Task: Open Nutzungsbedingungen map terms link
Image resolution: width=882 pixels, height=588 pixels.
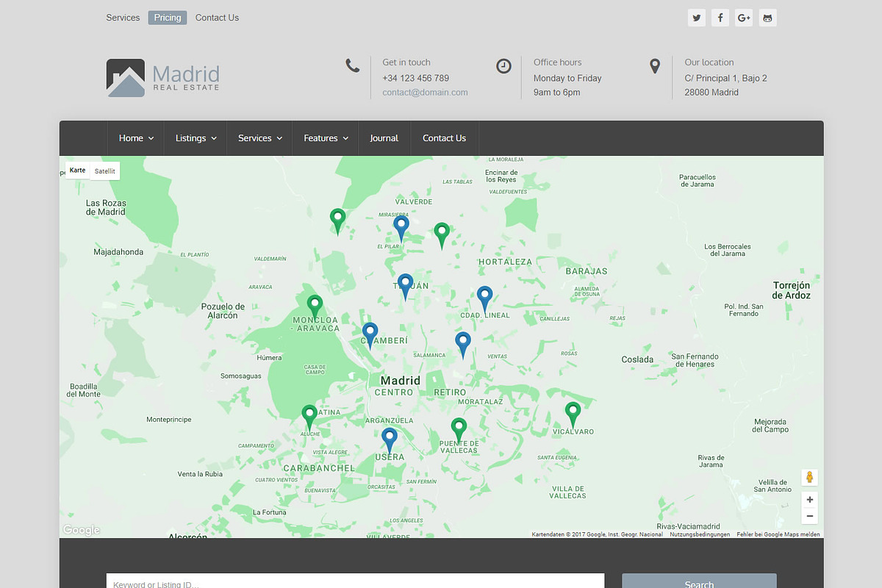Action: [x=700, y=534]
